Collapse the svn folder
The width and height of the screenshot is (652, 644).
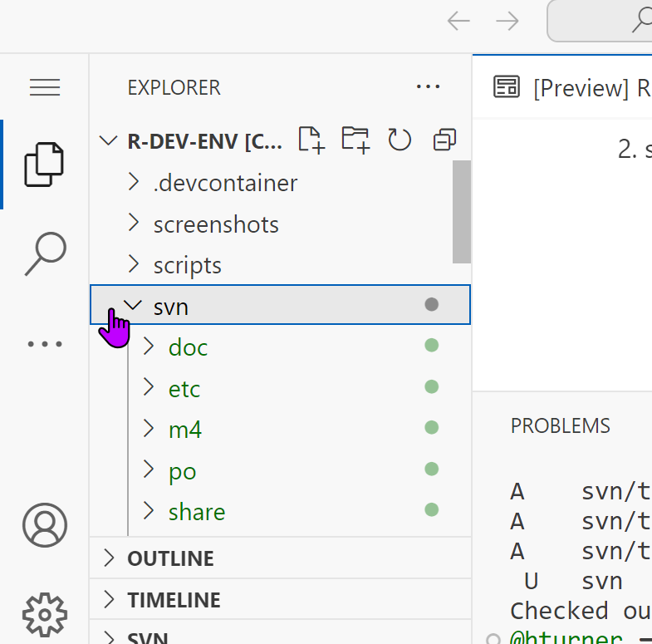[x=133, y=306]
